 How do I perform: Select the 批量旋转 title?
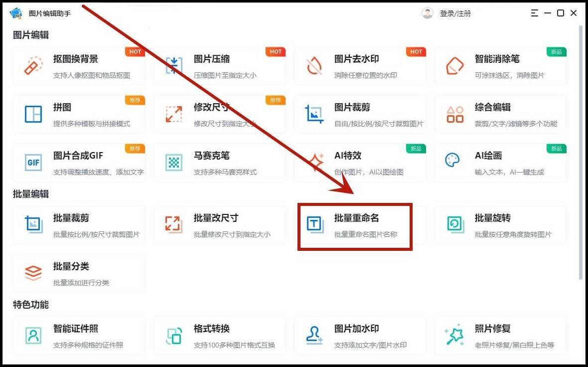pyautogui.click(x=493, y=218)
